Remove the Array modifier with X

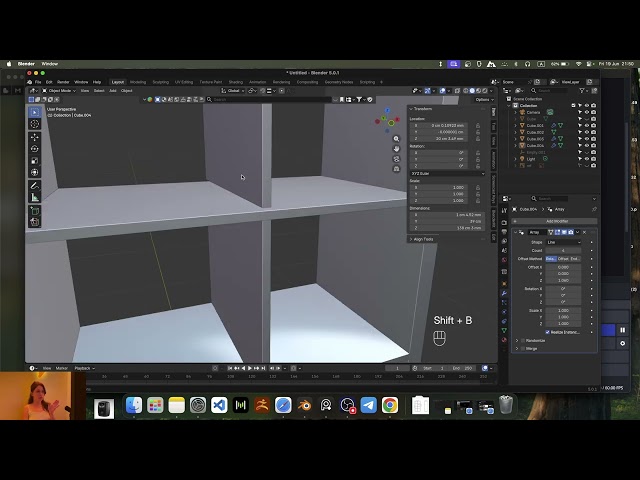[584, 232]
